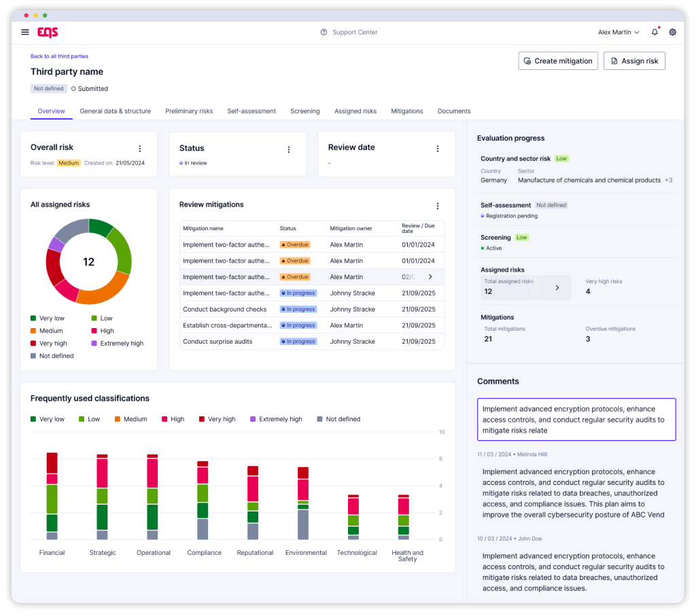This screenshot has width=696, height=616.
Task: Open the hamburger navigation menu
Action: [x=25, y=32]
